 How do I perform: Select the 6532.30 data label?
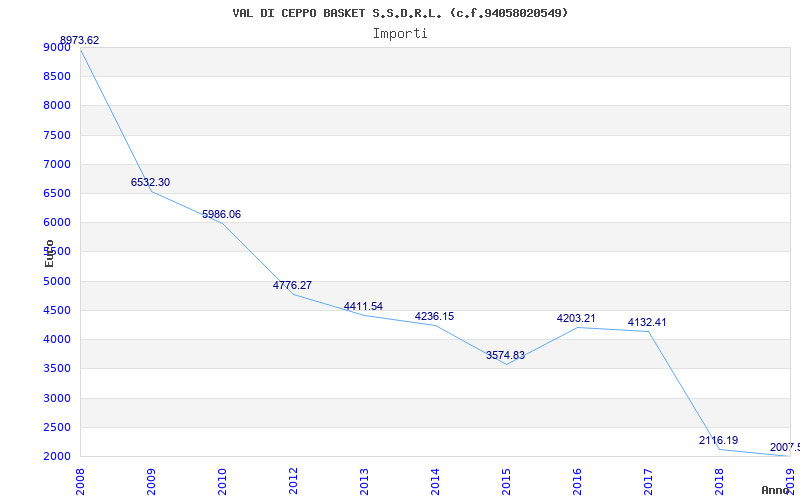point(151,182)
